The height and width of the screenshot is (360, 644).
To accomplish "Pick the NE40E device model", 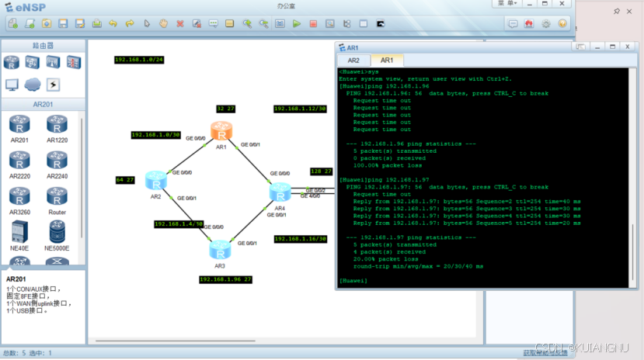I will (19, 236).
